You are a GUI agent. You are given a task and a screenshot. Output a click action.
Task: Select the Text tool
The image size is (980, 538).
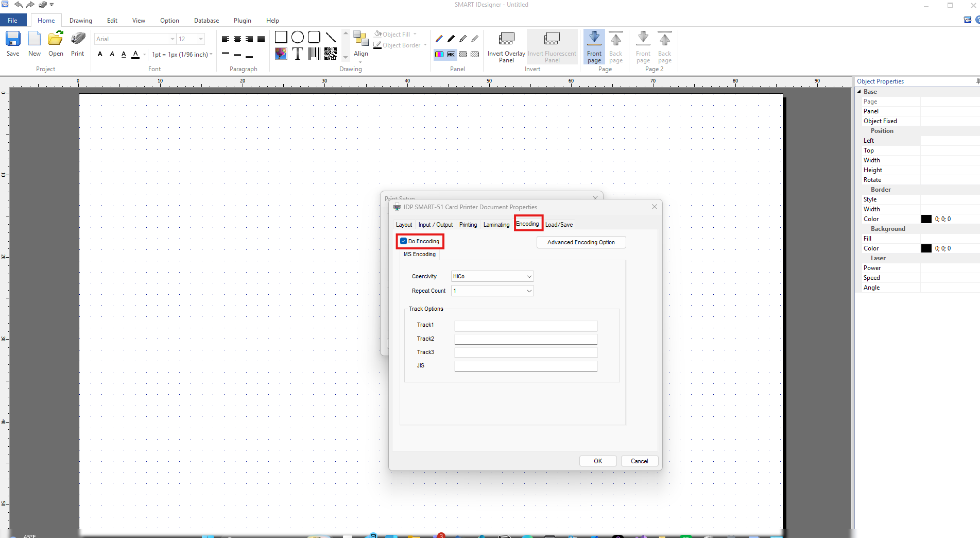pyautogui.click(x=298, y=54)
